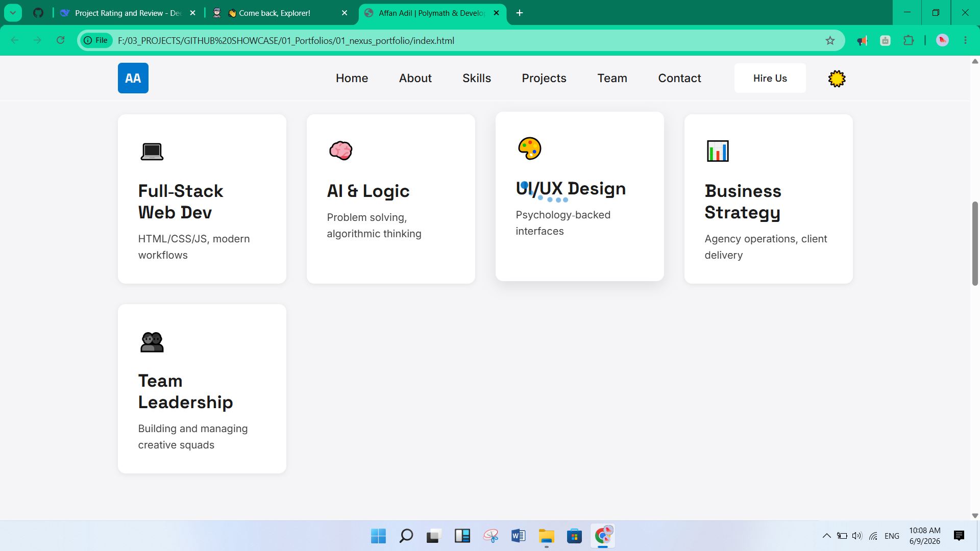The height and width of the screenshot is (551, 980).
Task: Click the bar chart icon on Business Strategy card
Action: click(718, 151)
